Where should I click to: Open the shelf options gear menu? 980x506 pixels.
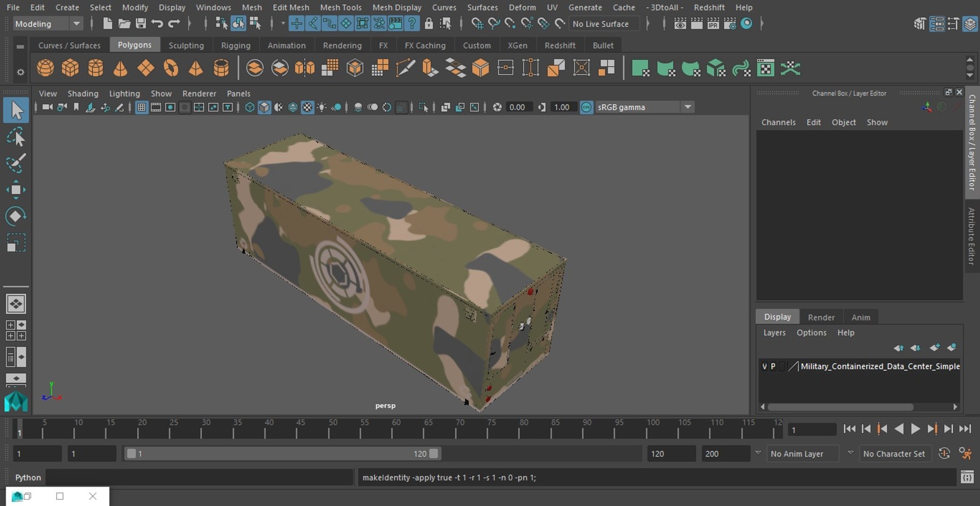click(x=20, y=72)
